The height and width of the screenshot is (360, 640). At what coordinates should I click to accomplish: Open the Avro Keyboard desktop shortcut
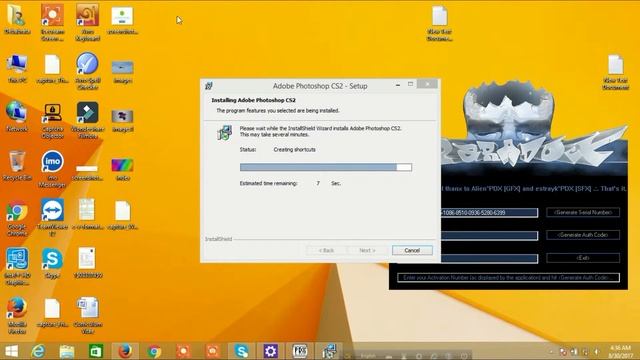click(x=87, y=22)
